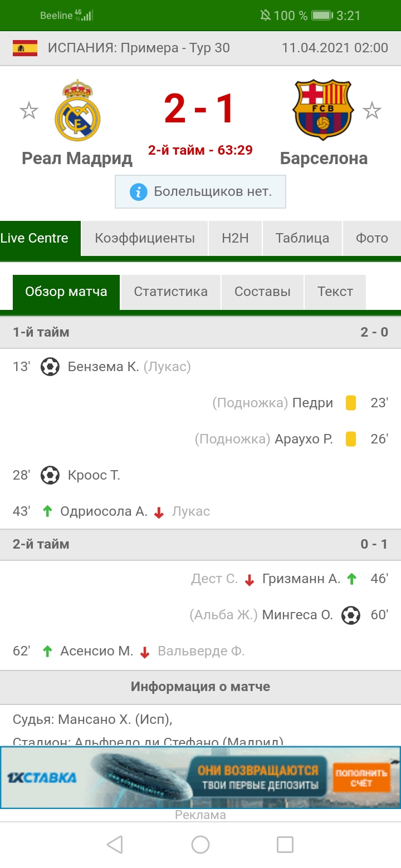Viewport: 401px width, 868px height.
Task: Switch to the H2H tab
Action: pos(235,238)
